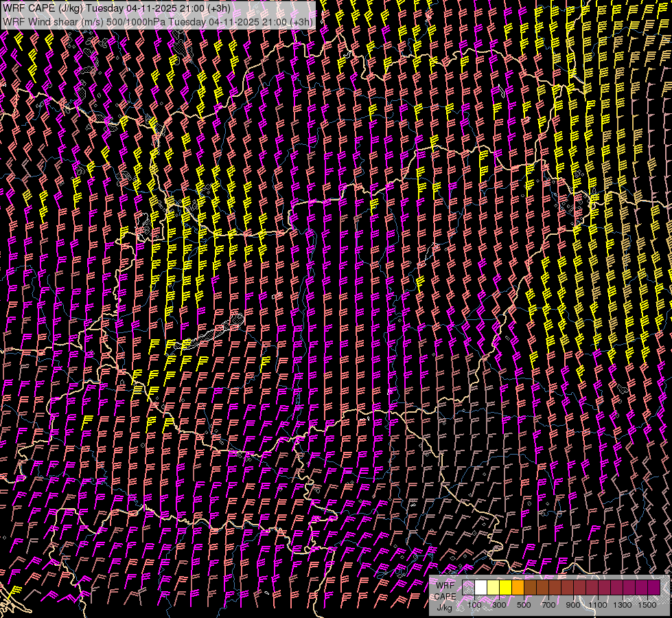
Task: Click the 500 label under the legend
Action: tap(524, 605)
